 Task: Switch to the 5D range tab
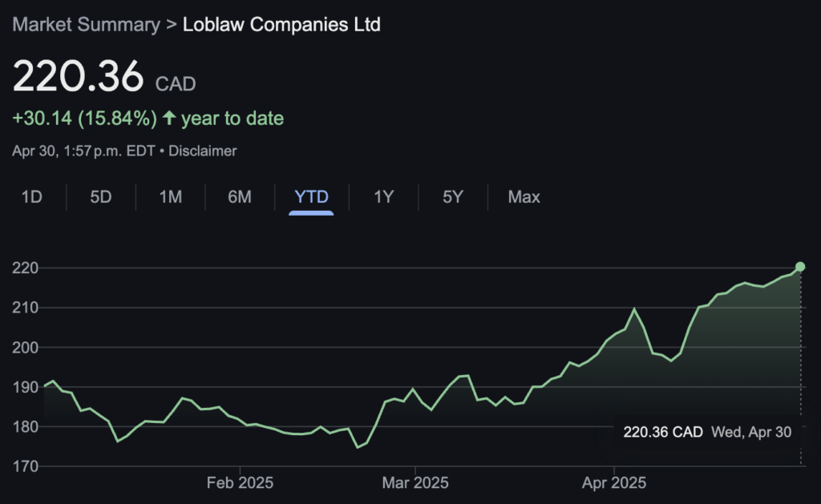(x=100, y=197)
